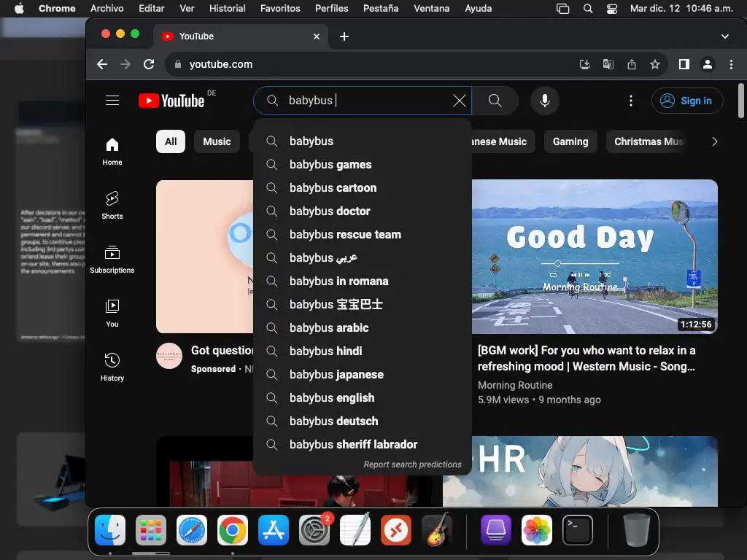Go to Home in the sidebar
This screenshot has width=747, height=560.
pos(112,152)
